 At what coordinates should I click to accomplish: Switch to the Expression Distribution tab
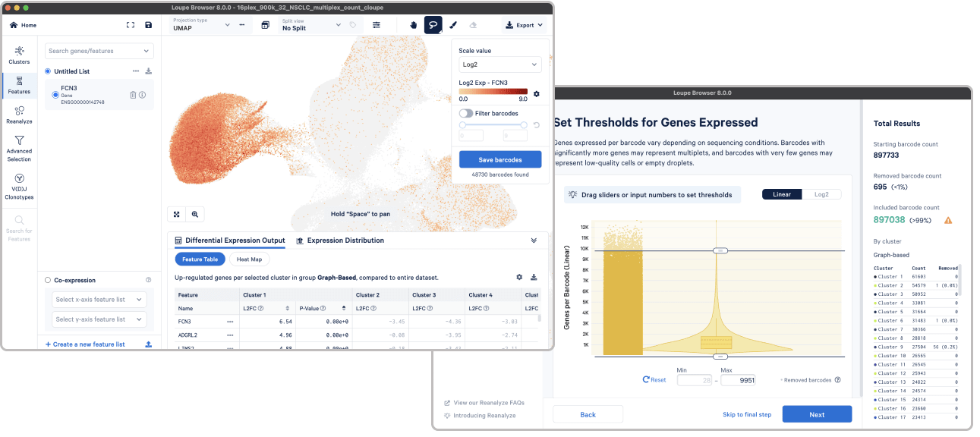(339, 241)
